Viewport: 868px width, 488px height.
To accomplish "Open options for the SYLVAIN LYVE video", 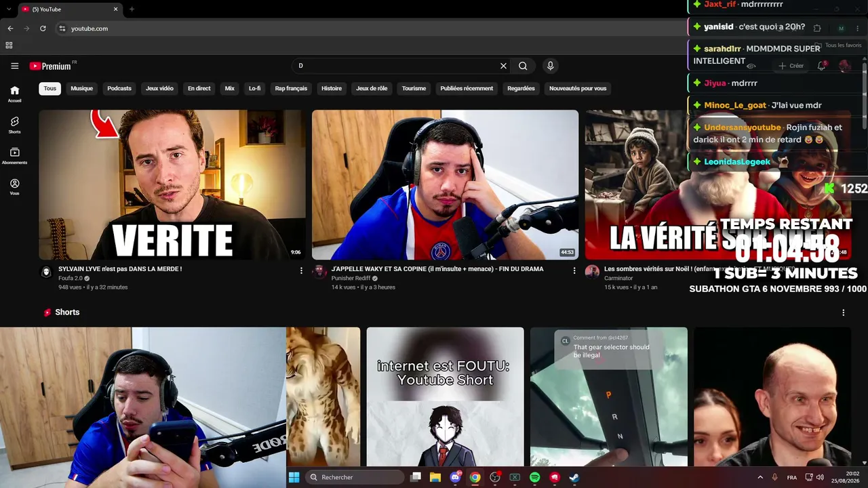I will point(301,270).
